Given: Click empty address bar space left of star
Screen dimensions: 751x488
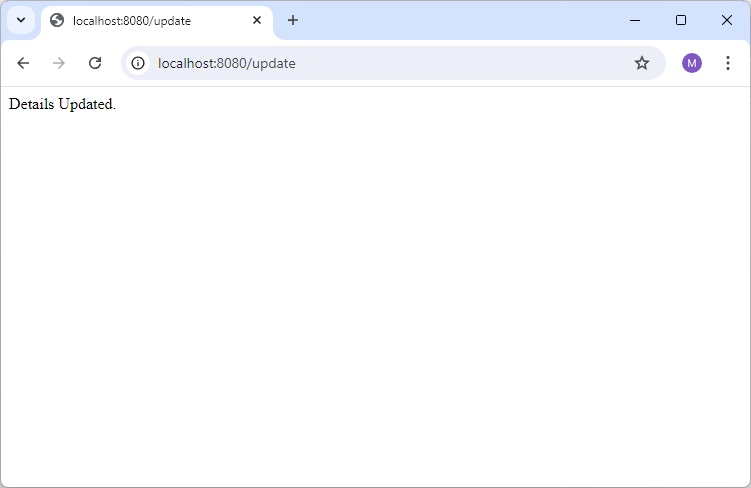Looking at the screenshot, I should pos(480,63).
